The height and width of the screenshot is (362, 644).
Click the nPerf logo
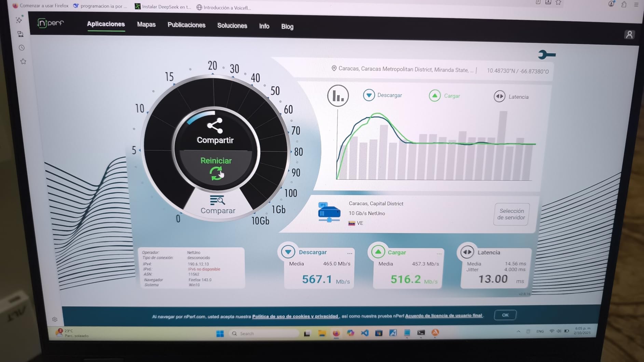pyautogui.click(x=51, y=23)
